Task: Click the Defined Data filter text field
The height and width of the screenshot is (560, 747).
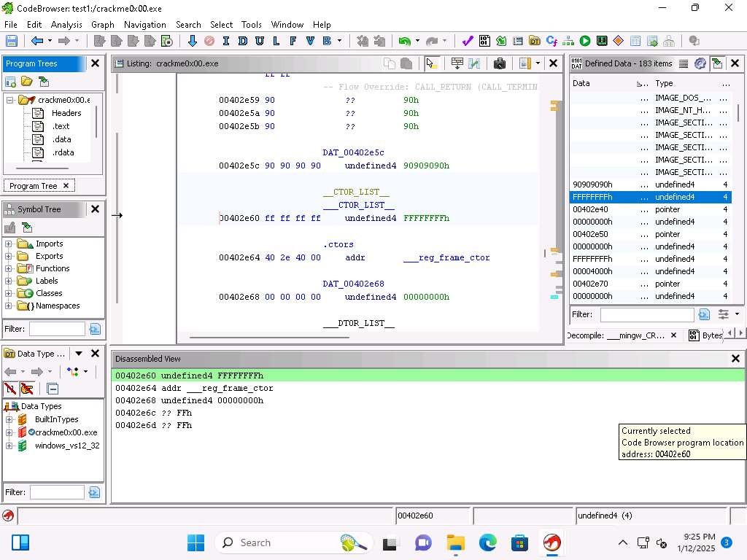Action: tap(646, 314)
